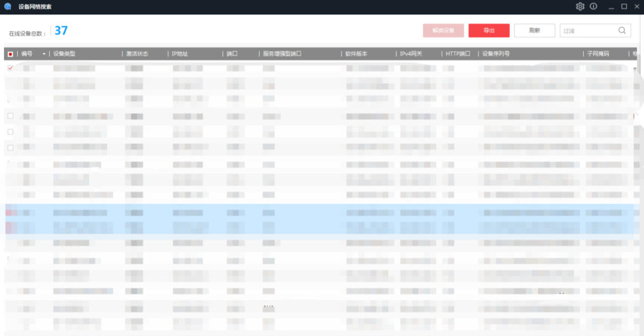The width and height of the screenshot is (644, 336).
Task: Uncheck the first device row's checkbox
Action: [x=10, y=68]
